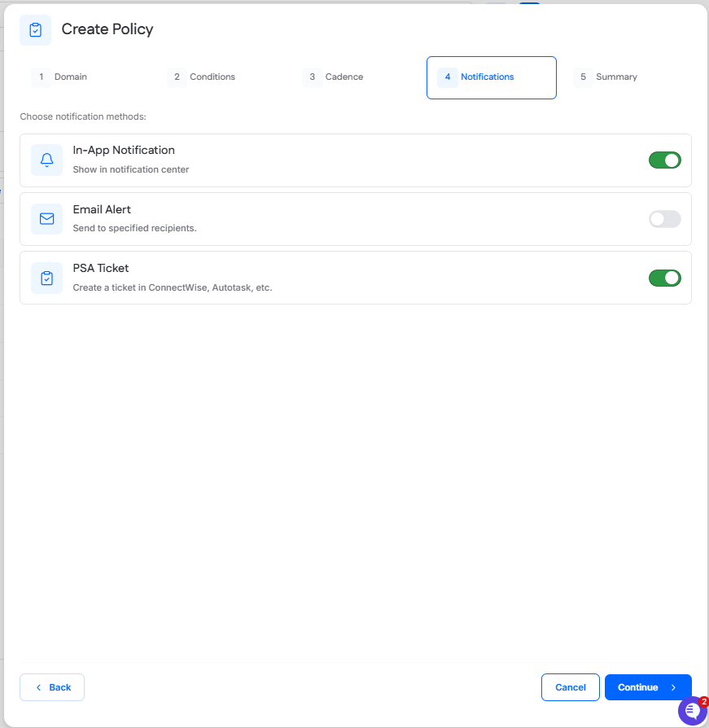Enable the Email Alert toggle
Screen dimensions: 709x728
pyautogui.click(x=664, y=219)
